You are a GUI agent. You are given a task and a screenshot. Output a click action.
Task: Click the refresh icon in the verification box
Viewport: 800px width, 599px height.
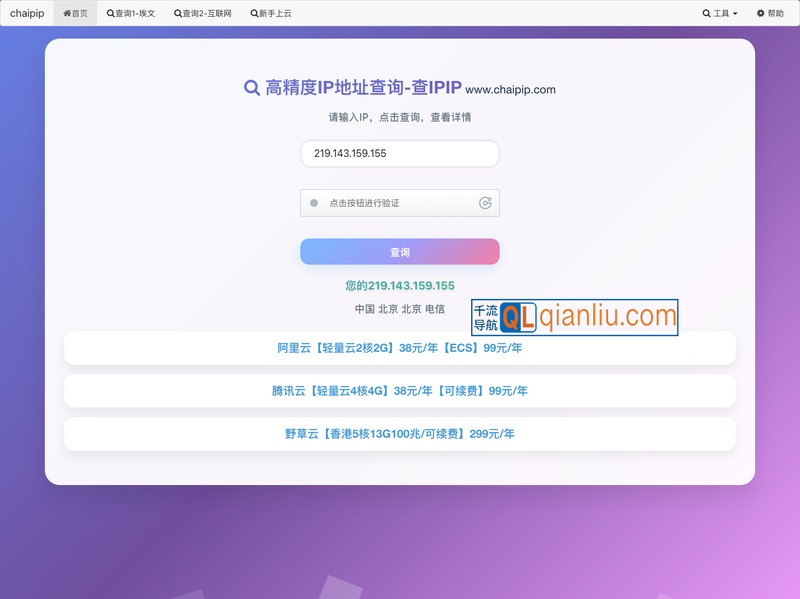coord(485,203)
